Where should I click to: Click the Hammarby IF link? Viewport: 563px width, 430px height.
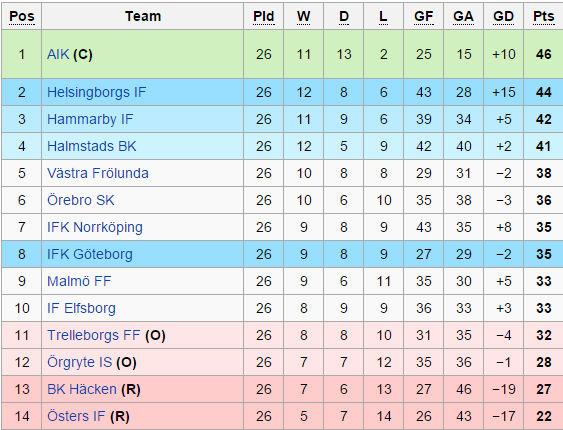pos(90,119)
